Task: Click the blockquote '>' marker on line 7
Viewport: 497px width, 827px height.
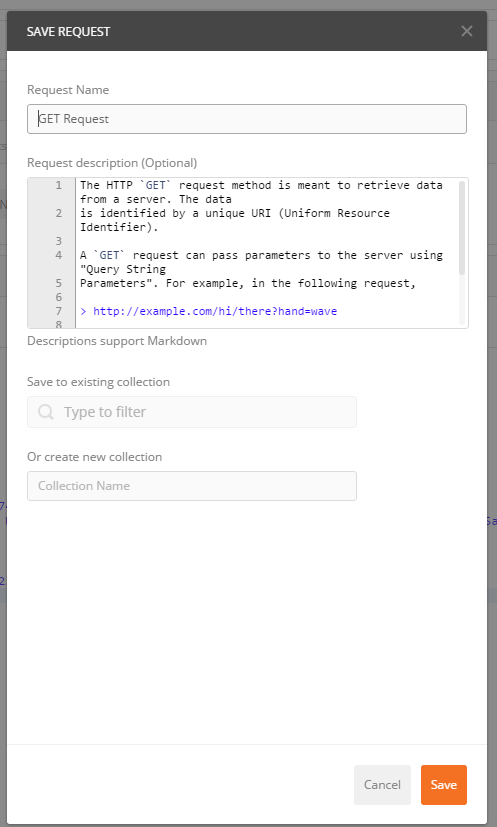Action: click(x=83, y=311)
